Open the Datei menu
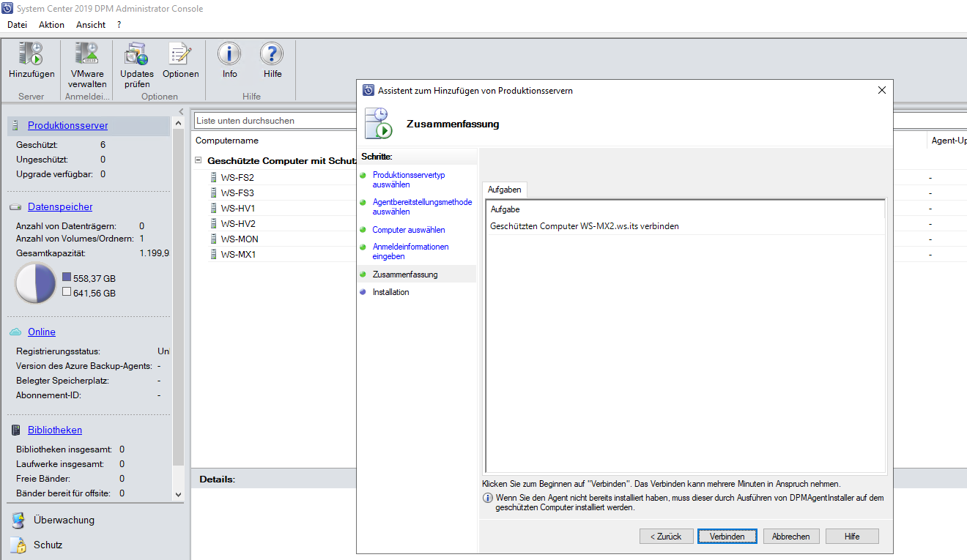Image resolution: width=967 pixels, height=560 pixels. point(18,25)
